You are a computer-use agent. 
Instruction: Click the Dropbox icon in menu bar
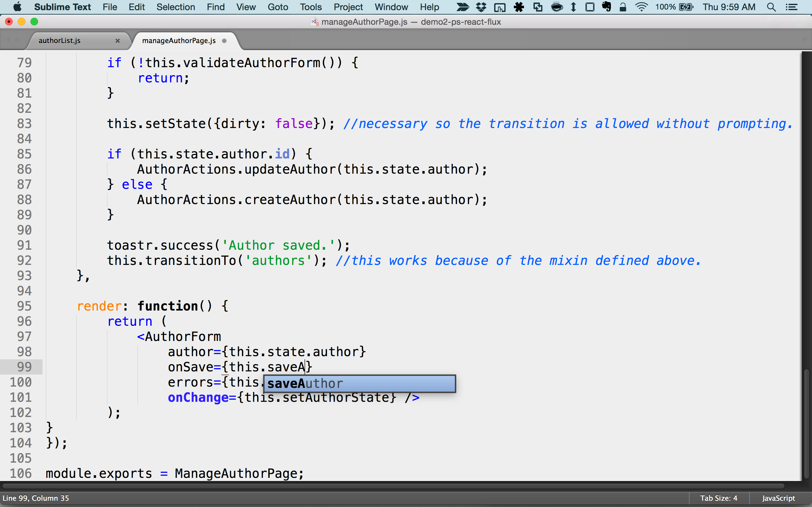click(481, 7)
